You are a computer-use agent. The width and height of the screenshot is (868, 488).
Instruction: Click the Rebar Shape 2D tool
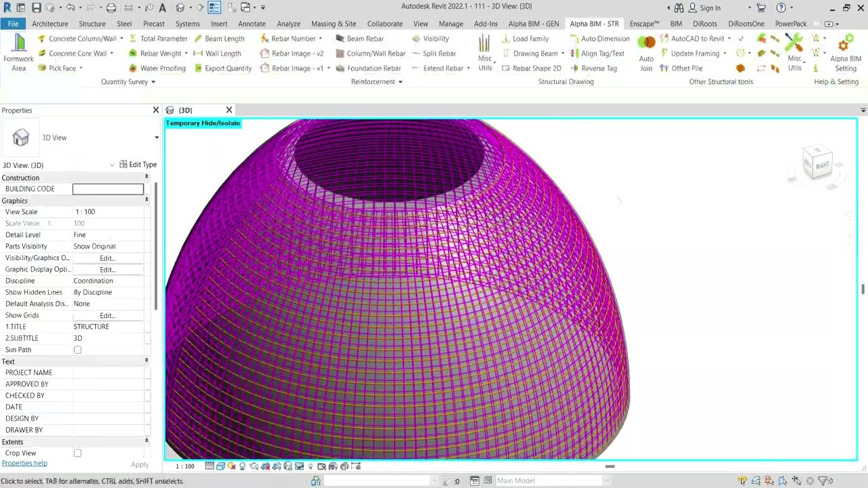pos(531,68)
